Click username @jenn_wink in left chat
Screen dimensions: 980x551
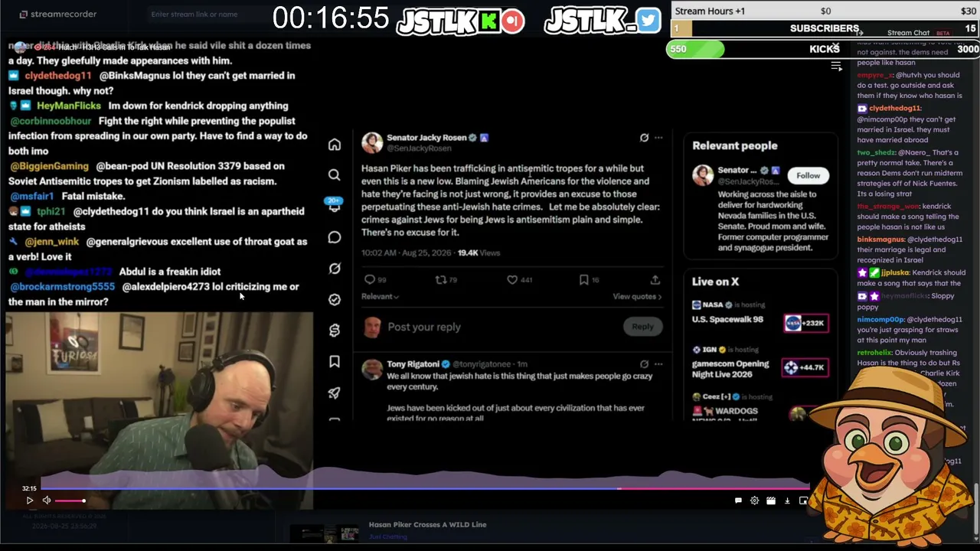pyautogui.click(x=51, y=241)
